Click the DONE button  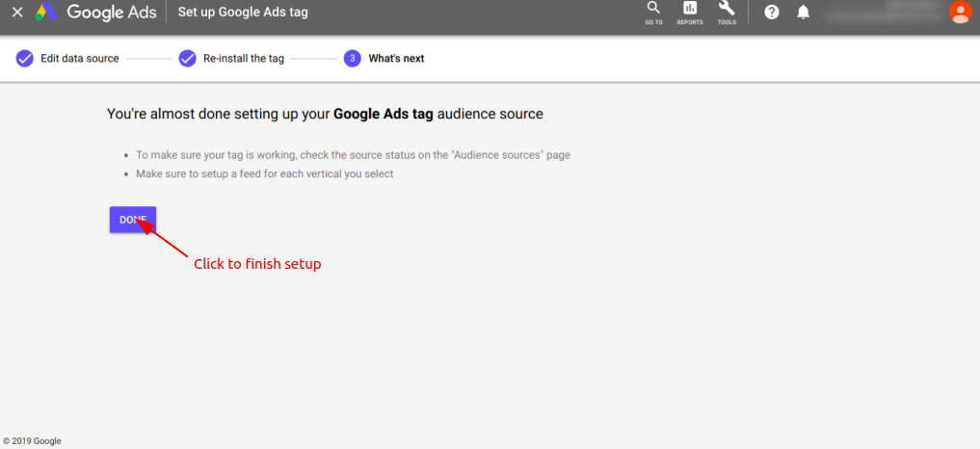[x=133, y=220]
